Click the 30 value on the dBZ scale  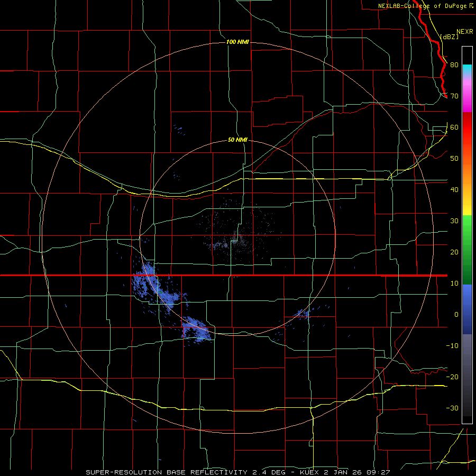click(x=454, y=221)
